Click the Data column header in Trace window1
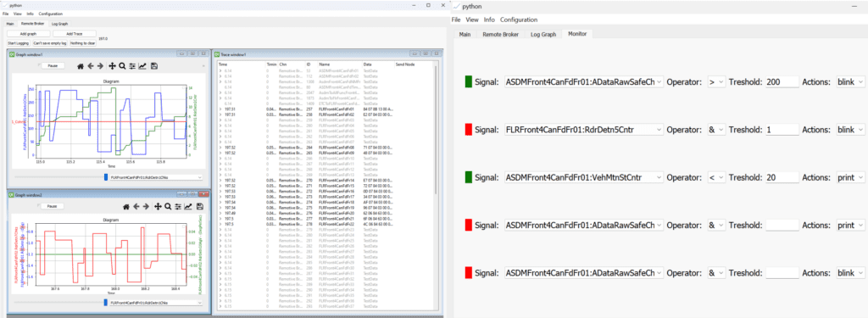Screen dimensions: 868x318 [367, 64]
